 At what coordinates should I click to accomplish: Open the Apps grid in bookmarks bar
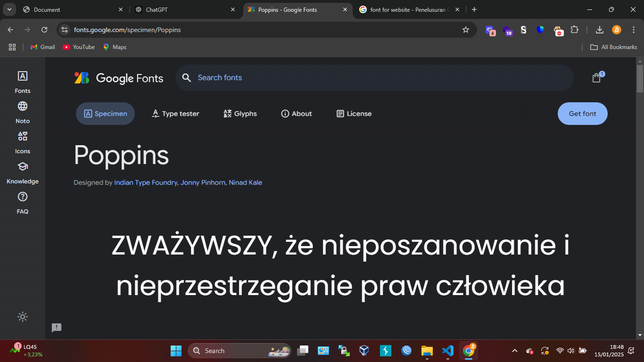tap(12, 47)
